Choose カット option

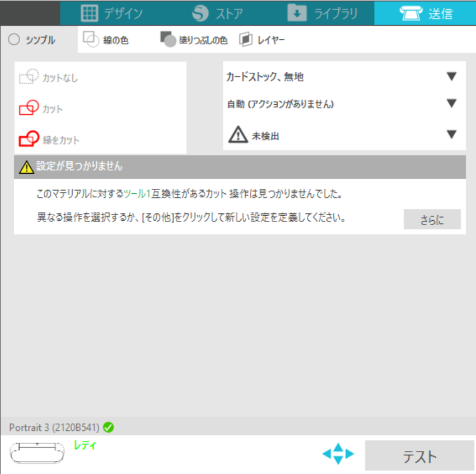(41, 108)
